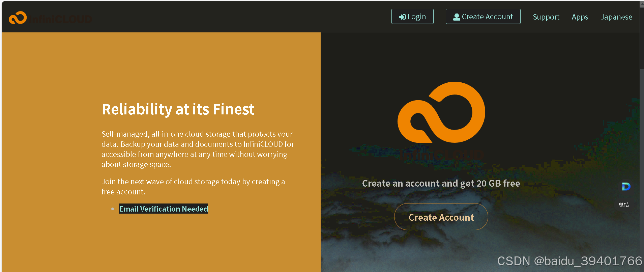Viewport: 644px width, 272px height.
Task: Click the 20 GB free text
Action: point(498,183)
